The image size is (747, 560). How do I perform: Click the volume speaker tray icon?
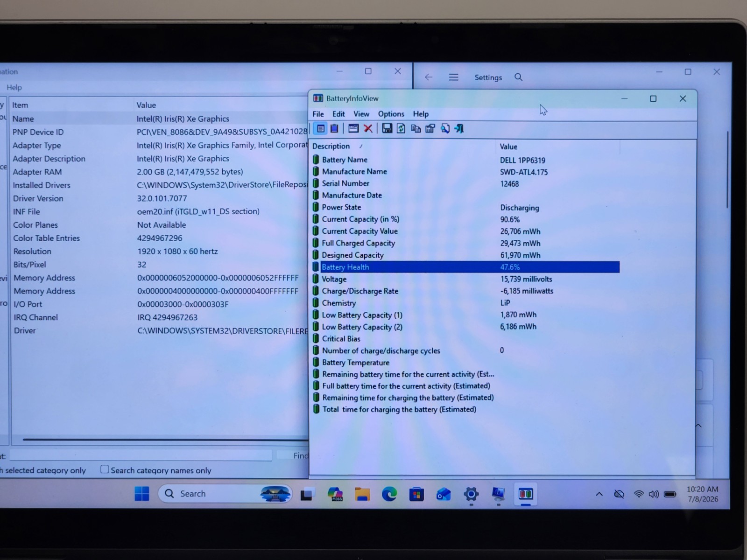pyautogui.click(x=654, y=494)
